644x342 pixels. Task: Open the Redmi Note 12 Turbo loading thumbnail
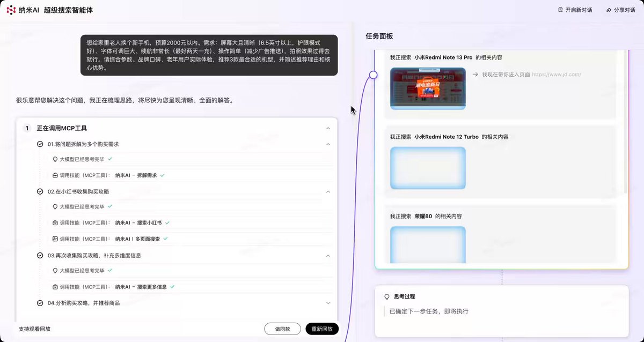pos(428,168)
